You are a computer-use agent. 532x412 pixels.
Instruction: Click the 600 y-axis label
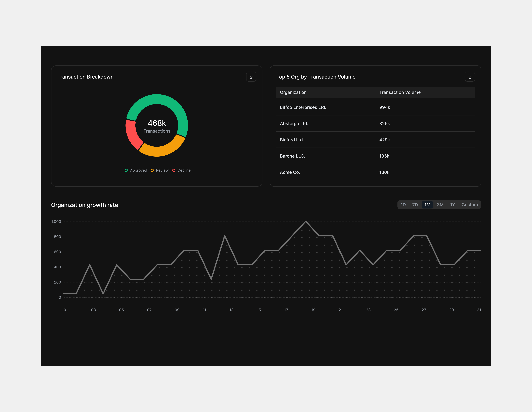pos(58,252)
